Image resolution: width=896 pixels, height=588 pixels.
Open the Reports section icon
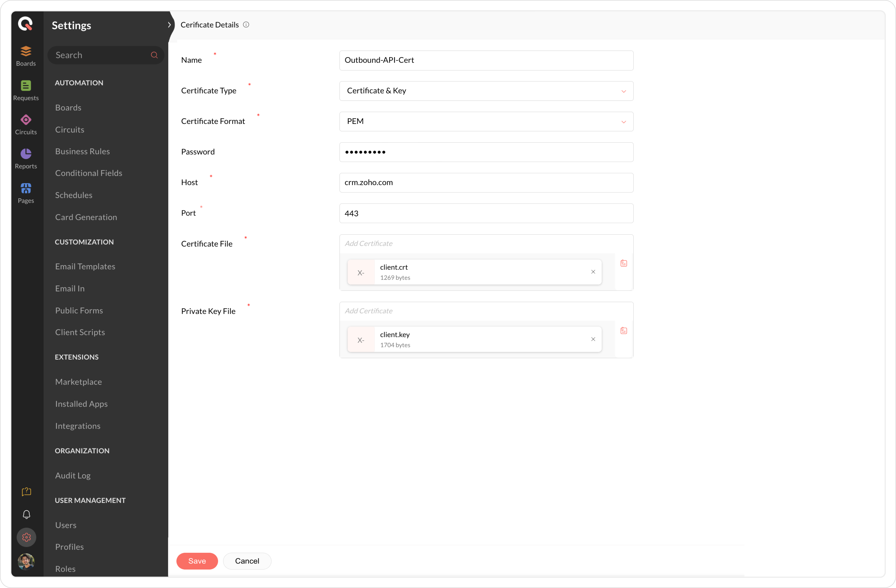coord(26,158)
